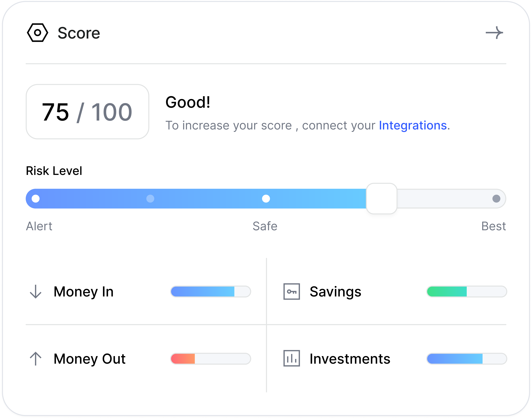Click the Money In down-arrow icon

36,291
